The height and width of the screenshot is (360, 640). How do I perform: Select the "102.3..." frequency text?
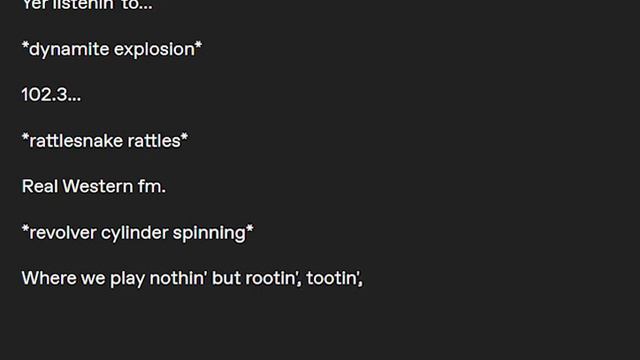click(51, 95)
